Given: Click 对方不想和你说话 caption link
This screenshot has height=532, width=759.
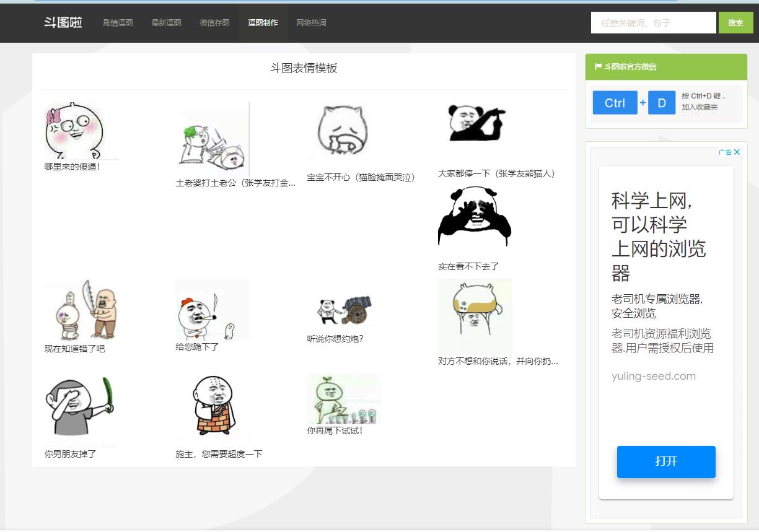Looking at the screenshot, I should click(x=498, y=361).
